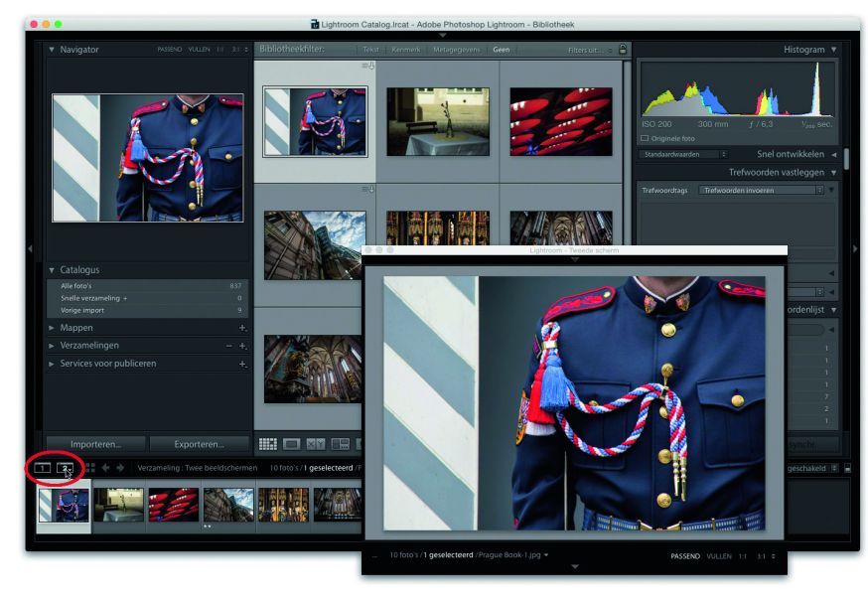
Task: Collapse the Histogram panel
Action: point(834,49)
